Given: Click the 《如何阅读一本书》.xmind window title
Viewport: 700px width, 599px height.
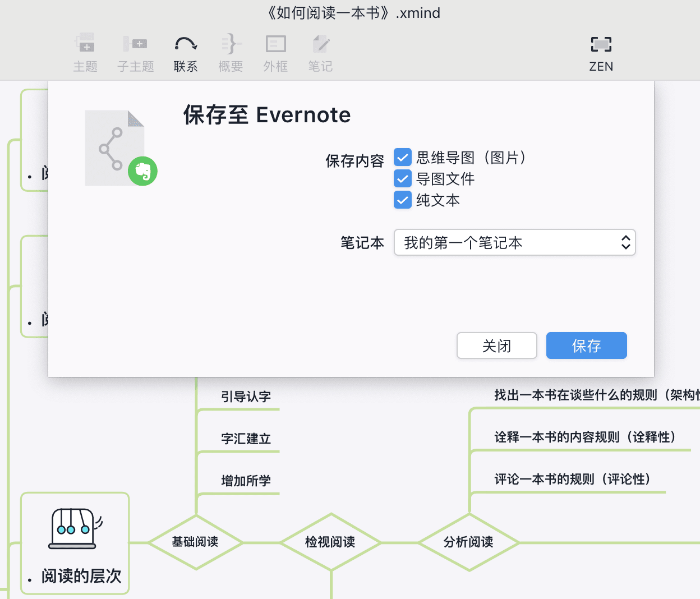Looking at the screenshot, I should (352, 13).
